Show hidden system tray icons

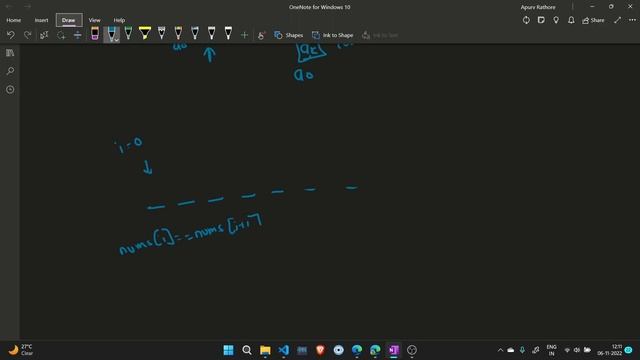(x=500, y=350)
